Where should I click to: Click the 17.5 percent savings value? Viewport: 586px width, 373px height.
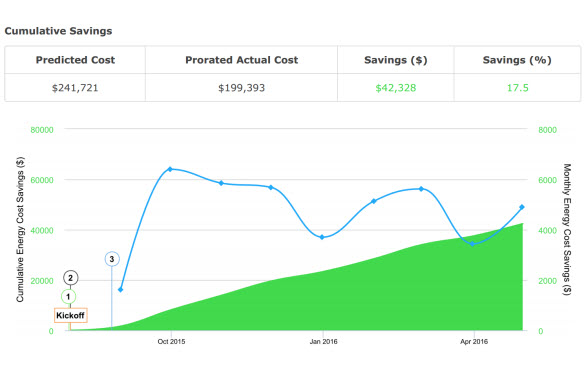click(x=517, y=88)
